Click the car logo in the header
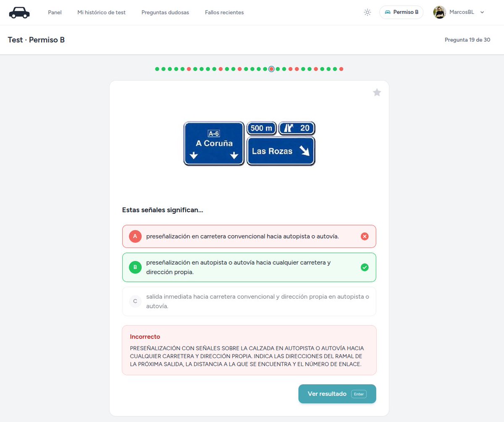 19,13
